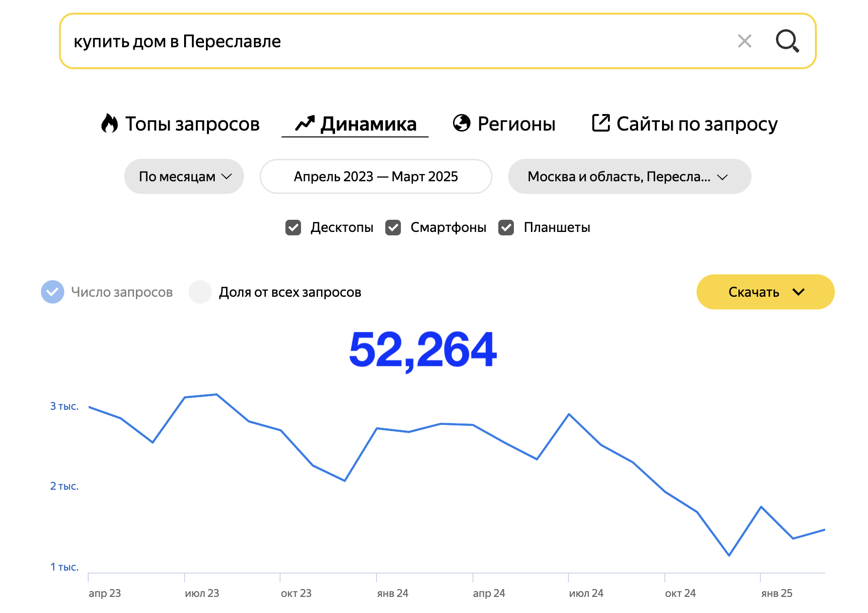This screenshot has height=613, width=868.
Task: Switch to the Топы запросов tab
Action: tap(192, 124)
